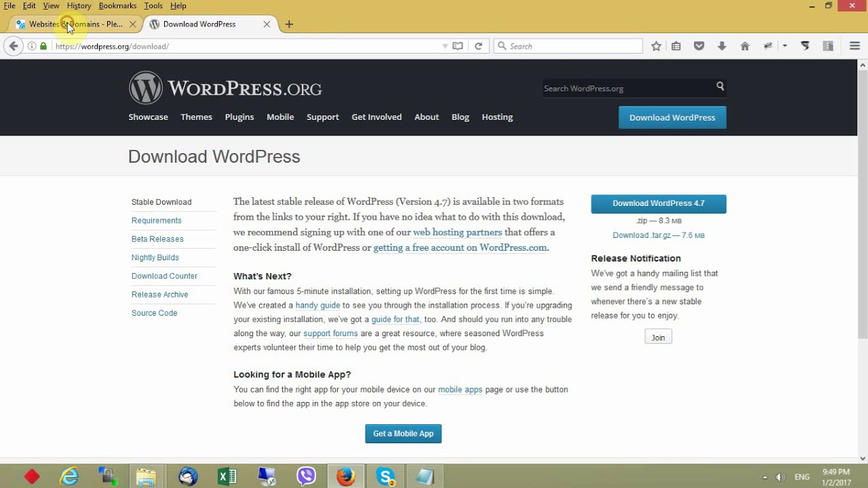Click the red diamond taskbar icon
The height and width of the screenshot is (488, 868).
pos(32,476)
